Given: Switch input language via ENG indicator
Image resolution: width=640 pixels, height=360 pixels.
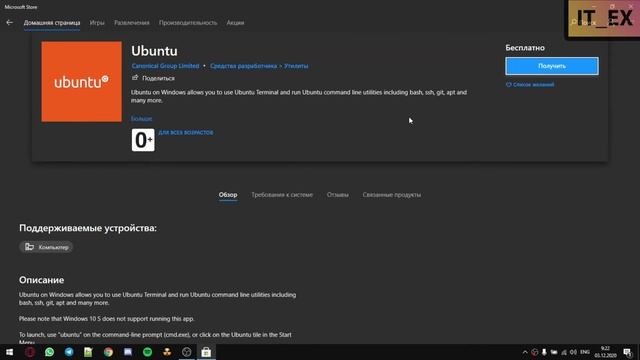Looking at the screenshot, I should [x=585, y=352].
